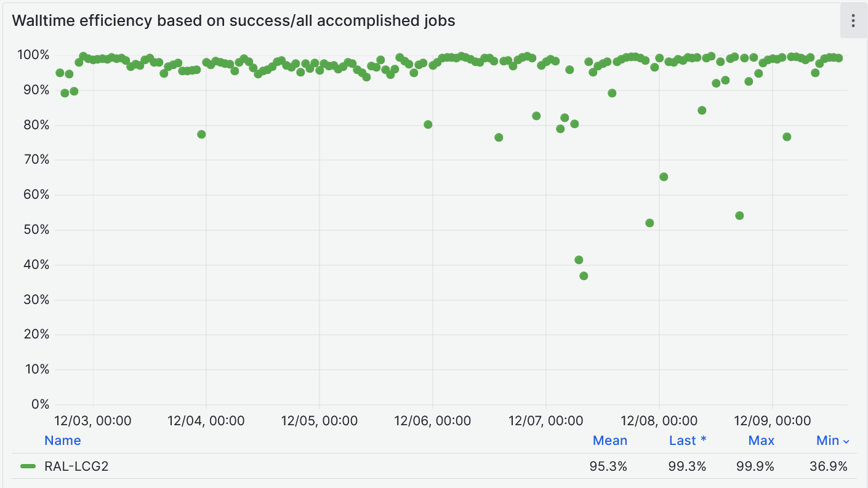Image resolution: width=868 pixels, height=488 pixels.
Task: Click the sort chevron beside Min
Action: point(846,441)
